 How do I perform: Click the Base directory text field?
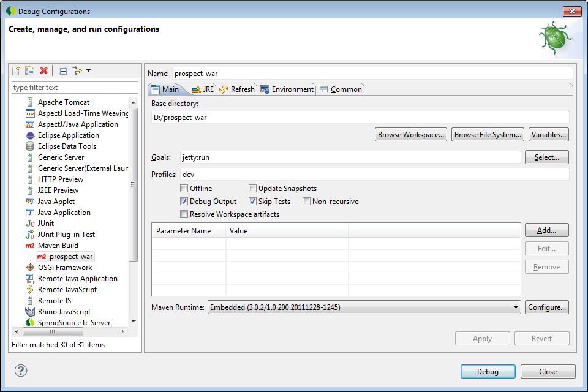click(360, 118)
